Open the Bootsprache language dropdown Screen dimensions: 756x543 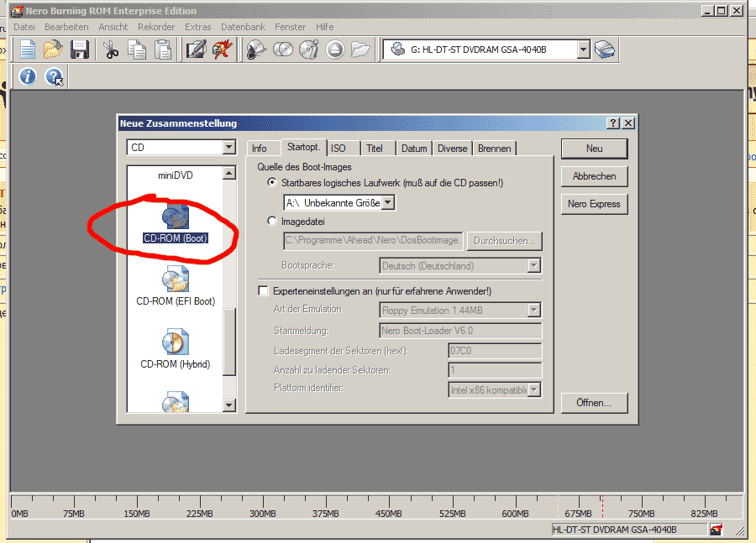point(533,265)
